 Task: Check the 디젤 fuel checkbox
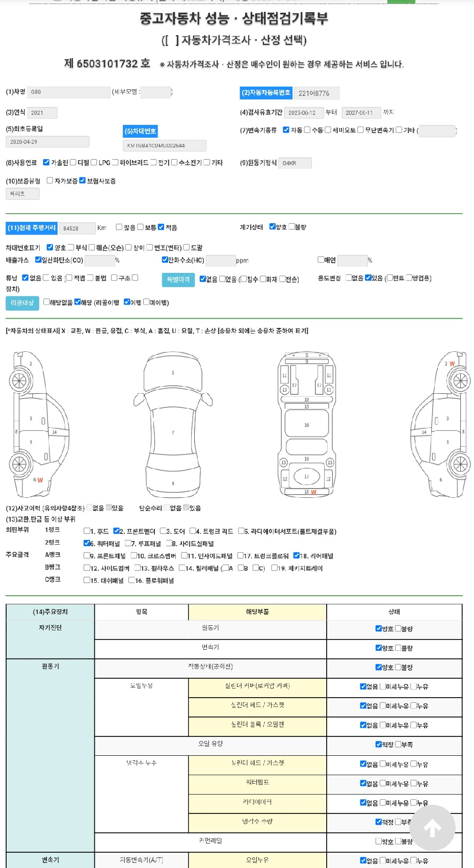[73, 163]
